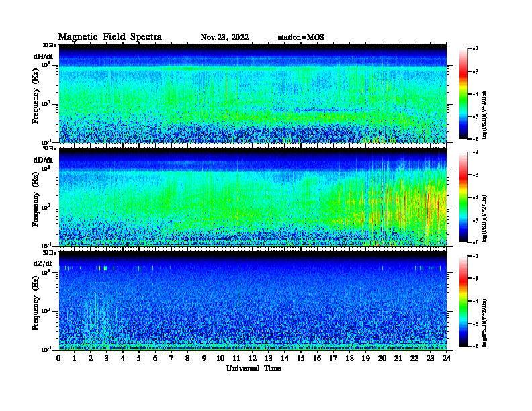Image resolution: width=532 pixels, height=411 pixels.
Task: Click hour tick label '22' on the time axis
Action: coord(414,359)
